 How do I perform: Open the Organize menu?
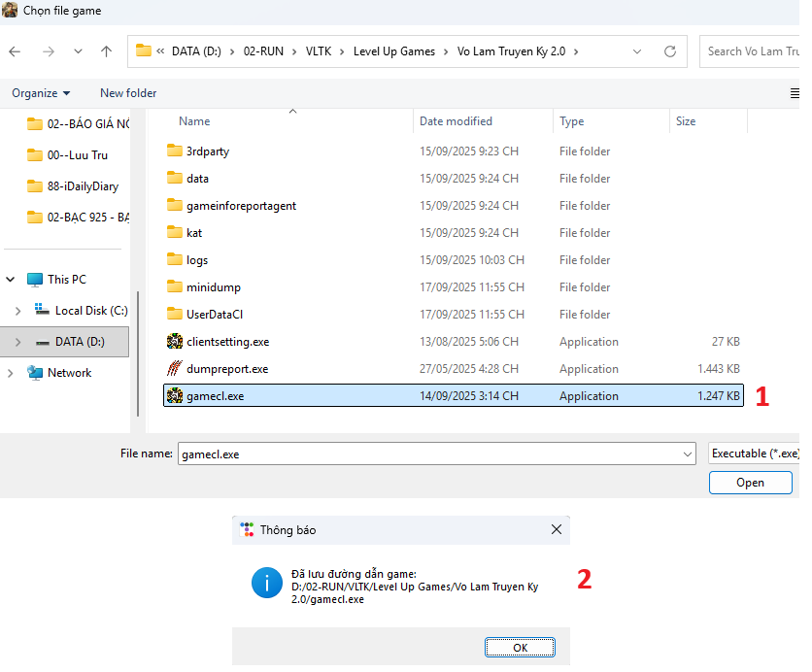[x=41, y=93]
